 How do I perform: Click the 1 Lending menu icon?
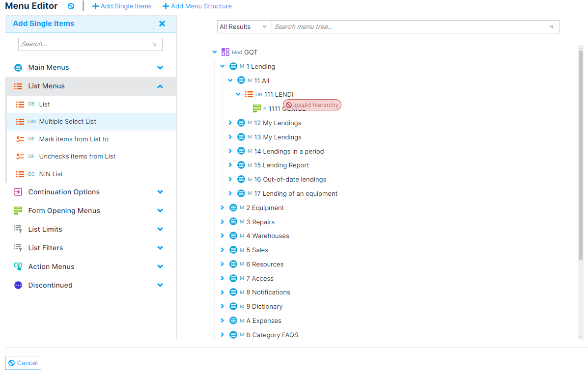click(x=233, y=66)
